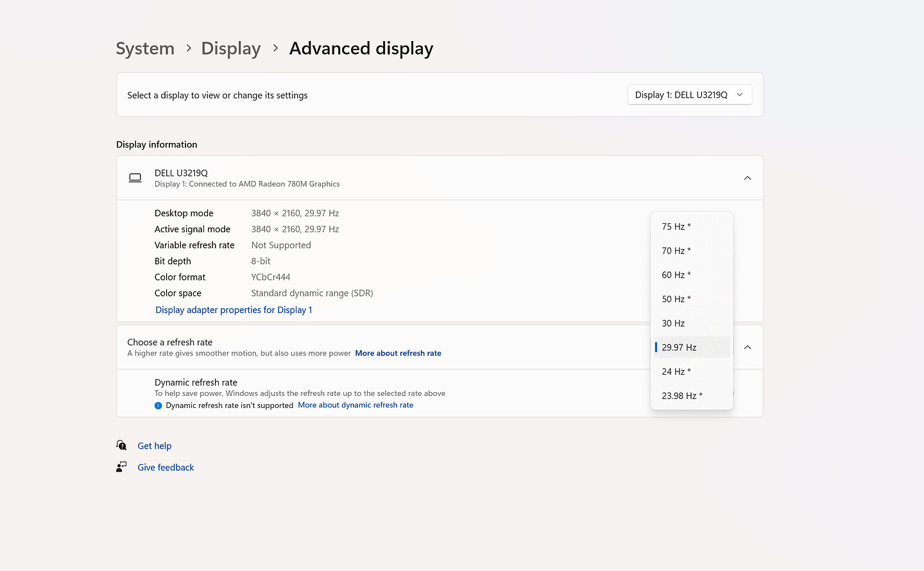Click the monitor icon beside DELL U3219Q
The height and width of the screenshot is (571, 924).
tap(135, 178)
